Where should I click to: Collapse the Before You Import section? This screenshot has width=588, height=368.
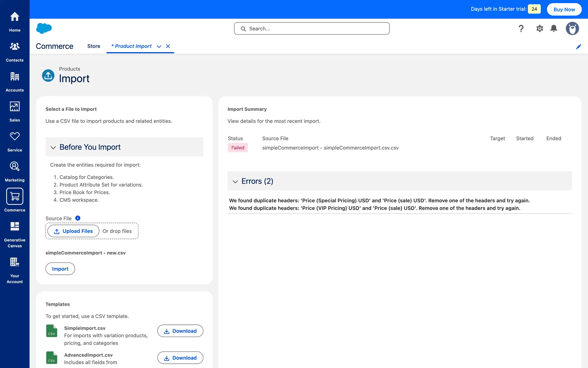(x=53, y=148)
